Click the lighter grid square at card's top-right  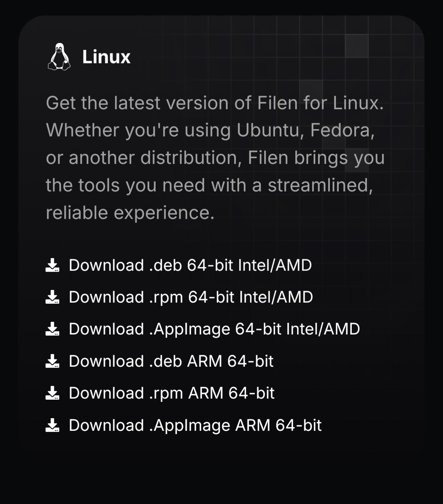point(356,46)
